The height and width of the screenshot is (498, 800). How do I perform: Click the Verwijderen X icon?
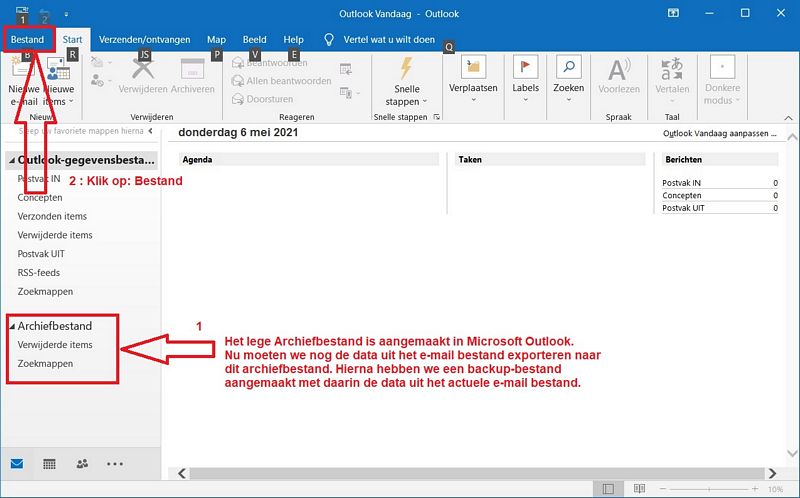(142, 68)
